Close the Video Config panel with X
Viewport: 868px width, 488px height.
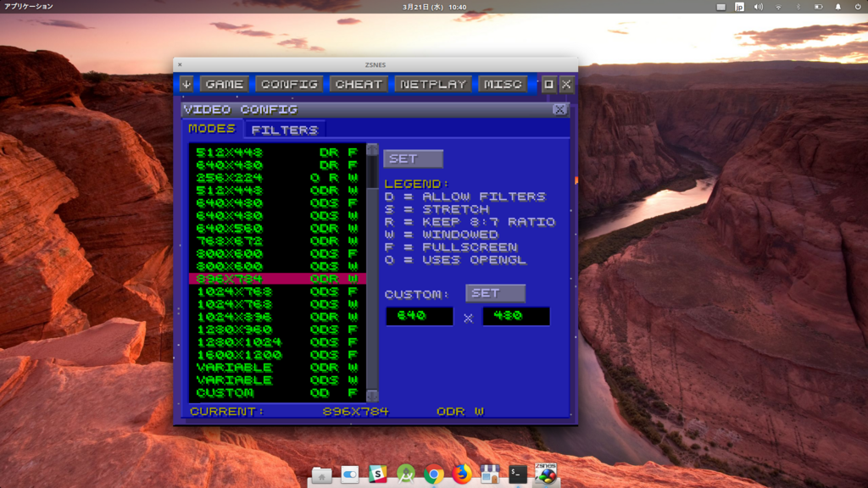point(559,109)
